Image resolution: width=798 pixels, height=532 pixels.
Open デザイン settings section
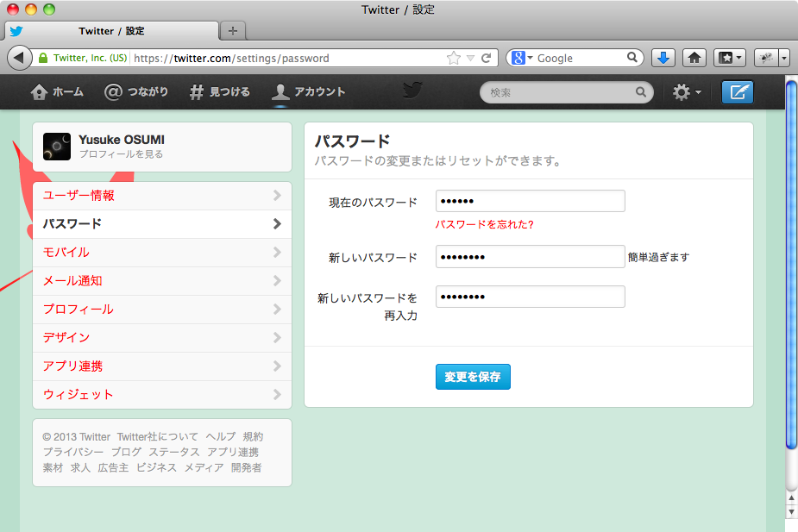(x=162, y=338)
